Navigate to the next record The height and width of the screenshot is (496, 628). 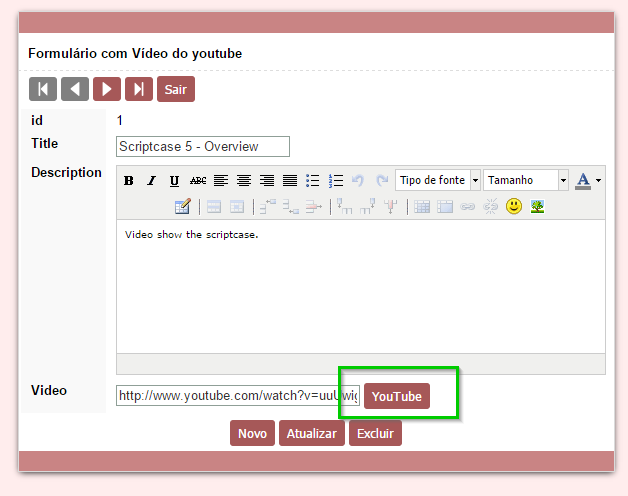point(107,89)
